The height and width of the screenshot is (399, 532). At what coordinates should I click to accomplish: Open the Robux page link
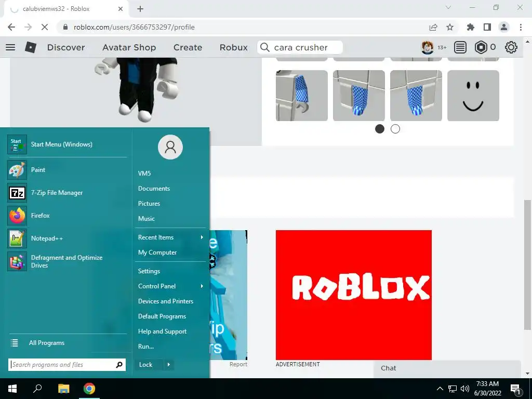233,47
